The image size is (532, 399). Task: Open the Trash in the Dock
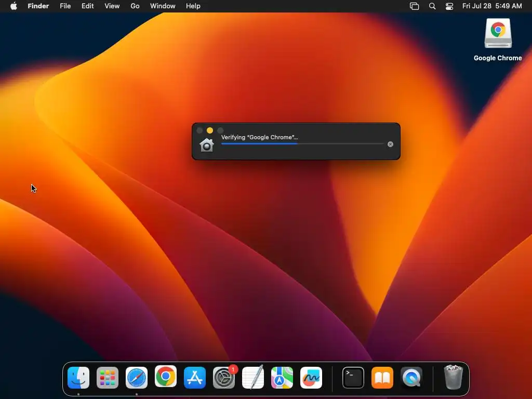(x=453, y=377)
